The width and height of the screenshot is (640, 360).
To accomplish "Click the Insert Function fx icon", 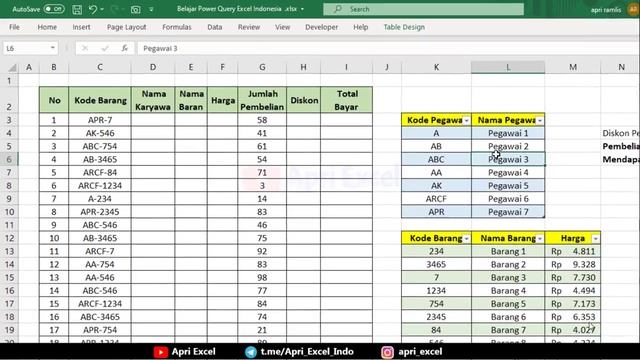I will [125, 48].
